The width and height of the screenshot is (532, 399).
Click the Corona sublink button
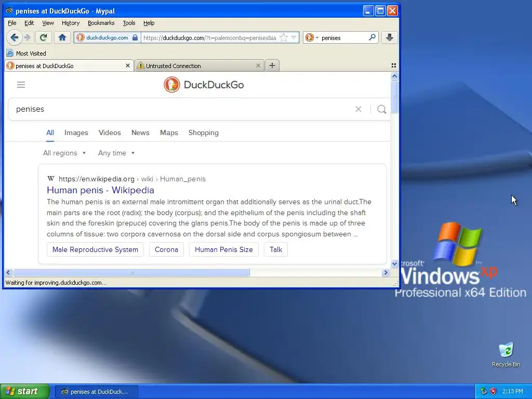[x=166, y=249]
